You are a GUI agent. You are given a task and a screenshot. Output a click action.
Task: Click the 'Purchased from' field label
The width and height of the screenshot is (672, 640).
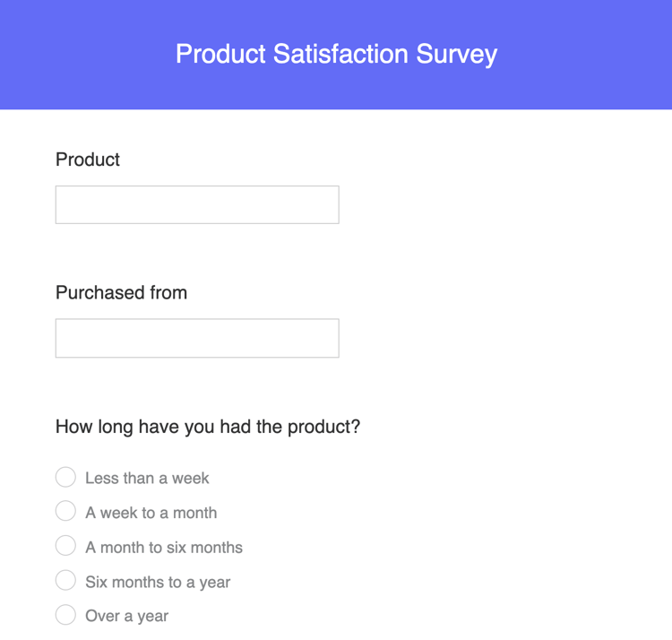point(121,293)
